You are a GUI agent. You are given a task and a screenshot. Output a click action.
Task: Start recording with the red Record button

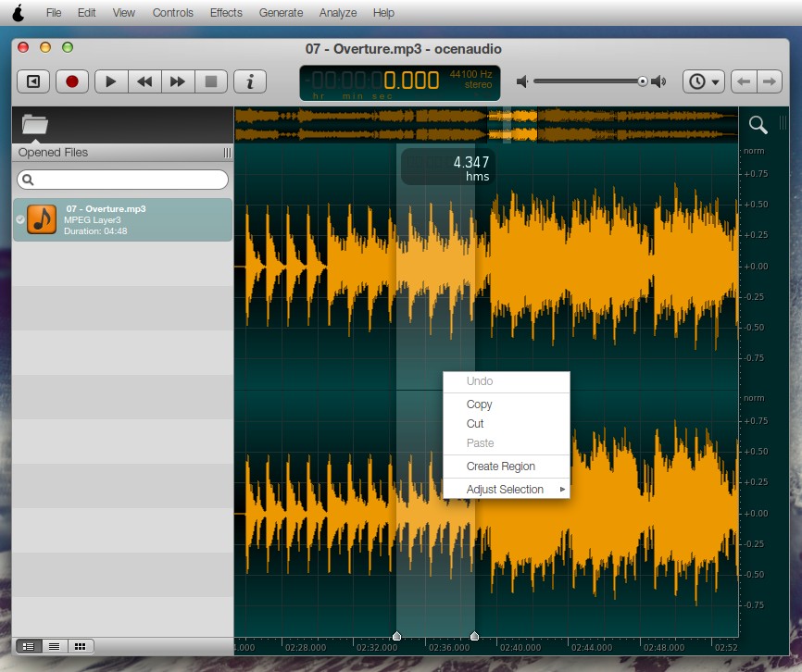tap(72, 81)
